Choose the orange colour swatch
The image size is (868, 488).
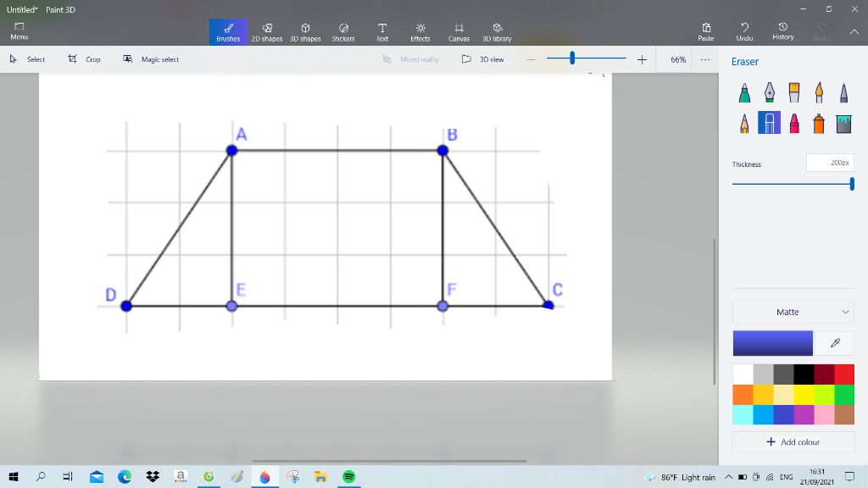pyautogui.click(x=743, y=395)
